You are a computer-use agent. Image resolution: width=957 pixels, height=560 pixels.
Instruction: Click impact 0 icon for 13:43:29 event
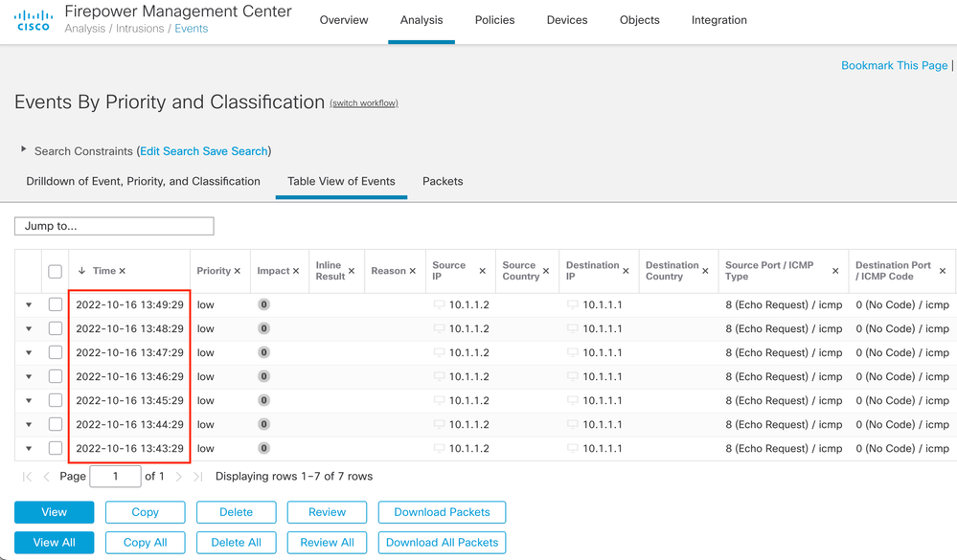coord(263,448)
